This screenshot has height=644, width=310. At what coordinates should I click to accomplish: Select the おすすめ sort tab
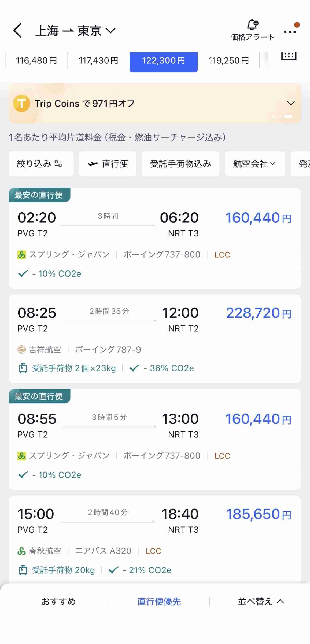58,601
